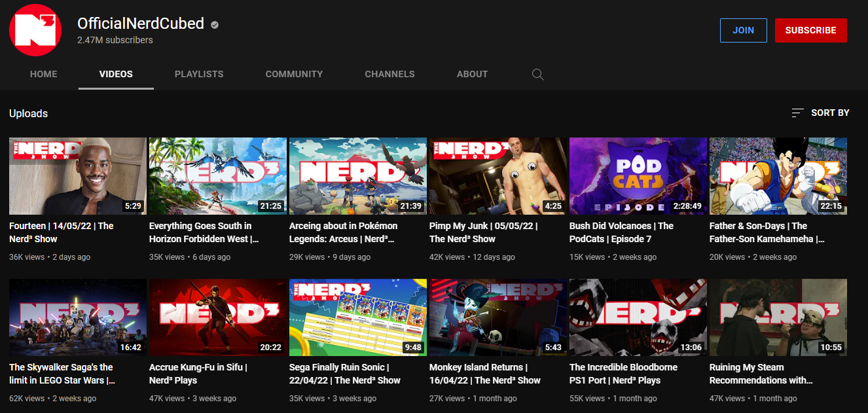
Task: Switch to the Playlists tab
Action: tap(199, 74)
